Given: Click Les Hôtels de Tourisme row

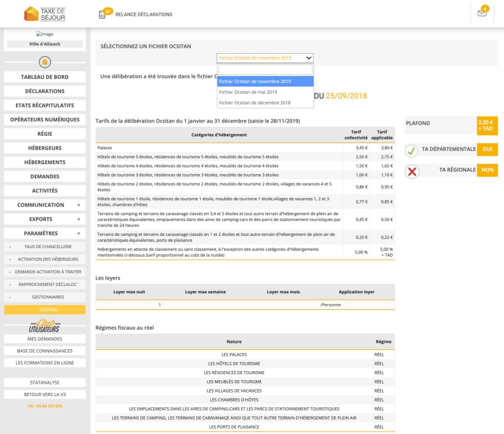Looking at the screenshot, I should point(245,363).
